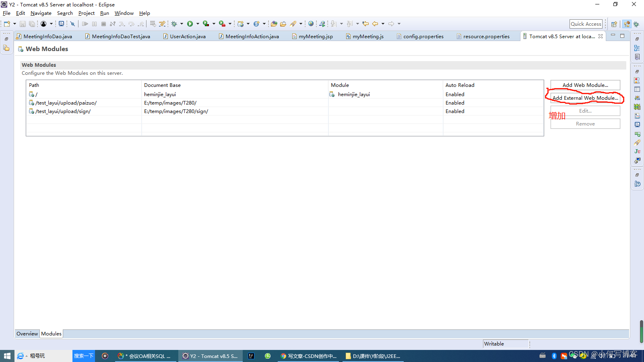Image resolution: width=644 pixels, height=362 pixels.
Task: Open the Project menu
Action: (x=87, y=13)
